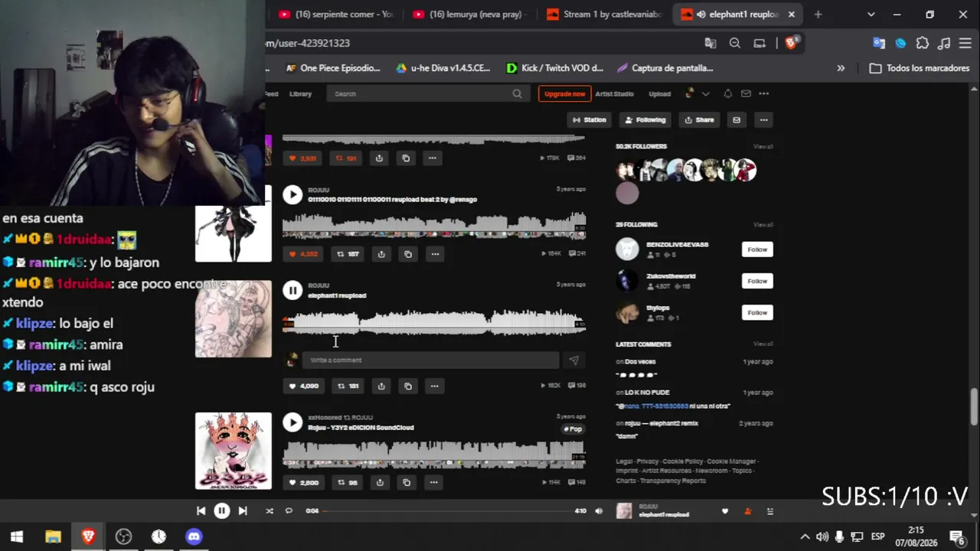Open more options for the track with 3,931 likes

click(433, 158)
